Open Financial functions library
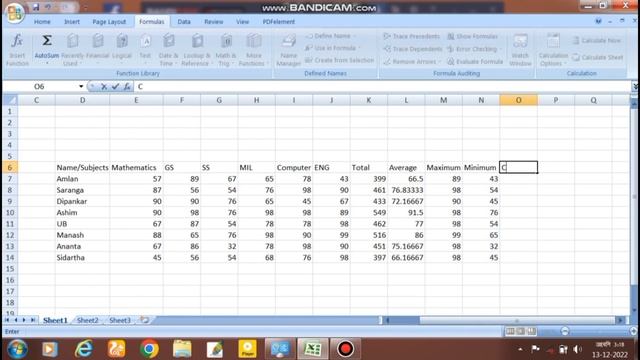The width and height of the screenshot is (640, 360). coord(98,50)
